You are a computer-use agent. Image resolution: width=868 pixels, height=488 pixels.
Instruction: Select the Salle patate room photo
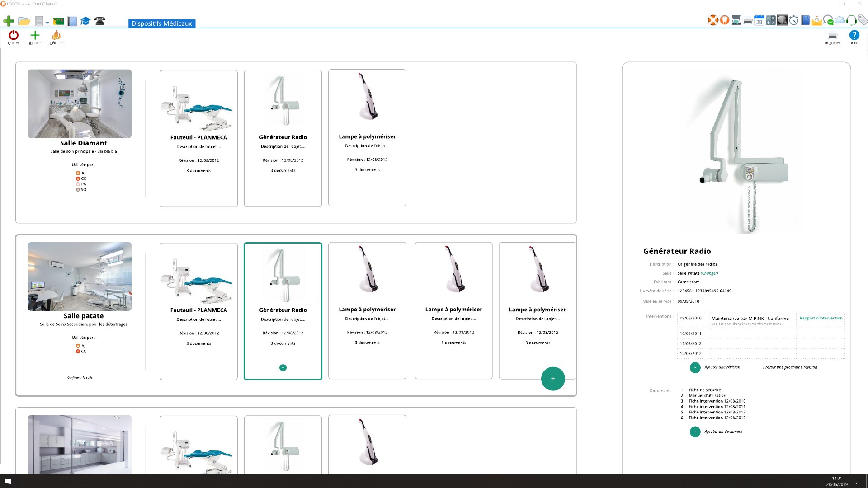(x=80, y=277)
